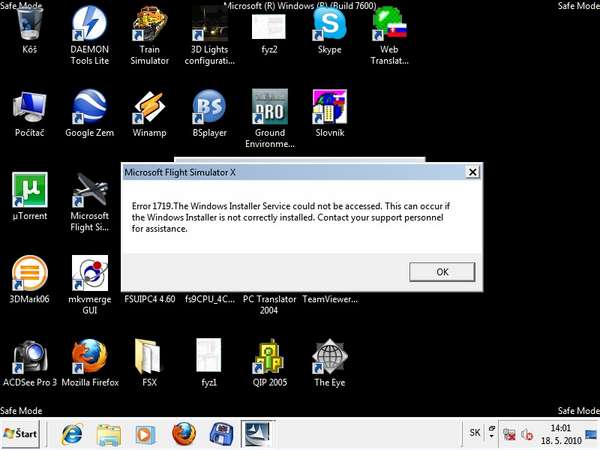Open ACDSee Pro 3 shortcut

[30, 356]
